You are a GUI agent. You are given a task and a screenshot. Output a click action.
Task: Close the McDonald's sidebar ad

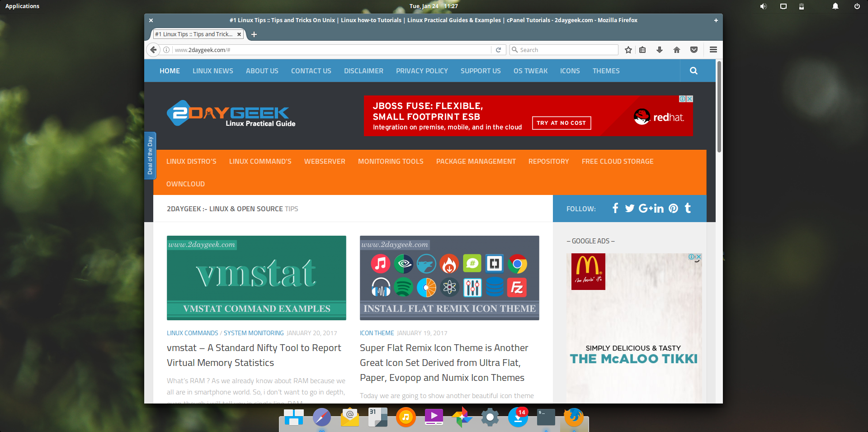pyautogui.click(x=698, y=257)
